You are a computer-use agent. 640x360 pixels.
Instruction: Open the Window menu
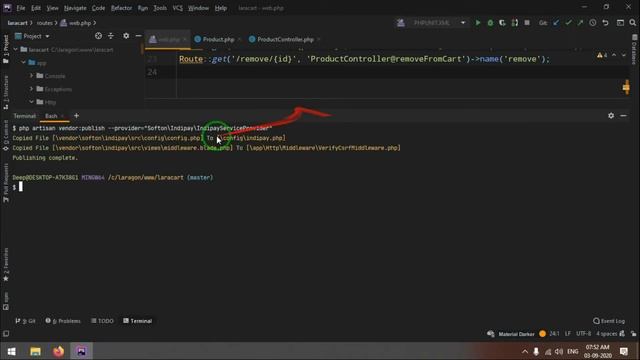198,8
